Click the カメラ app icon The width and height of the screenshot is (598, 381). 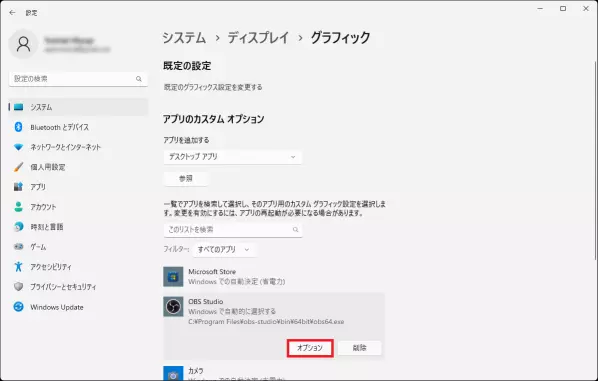click(x=173, y=373)
